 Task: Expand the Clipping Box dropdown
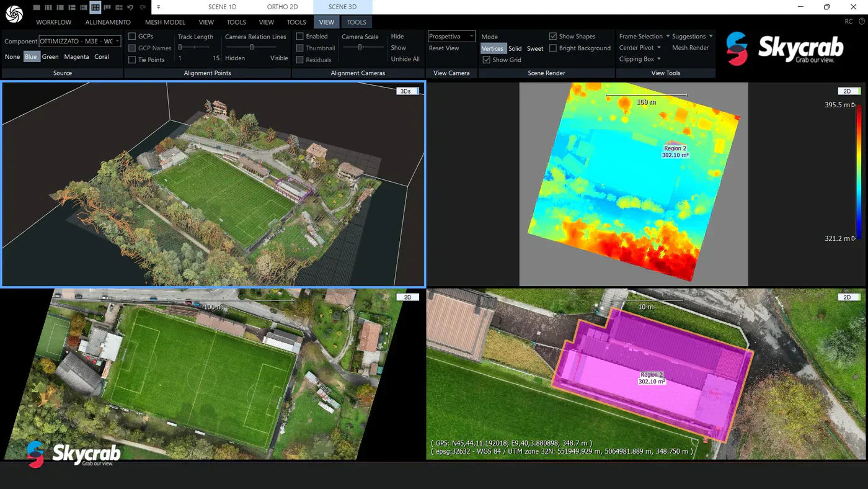tap(640, 59)
